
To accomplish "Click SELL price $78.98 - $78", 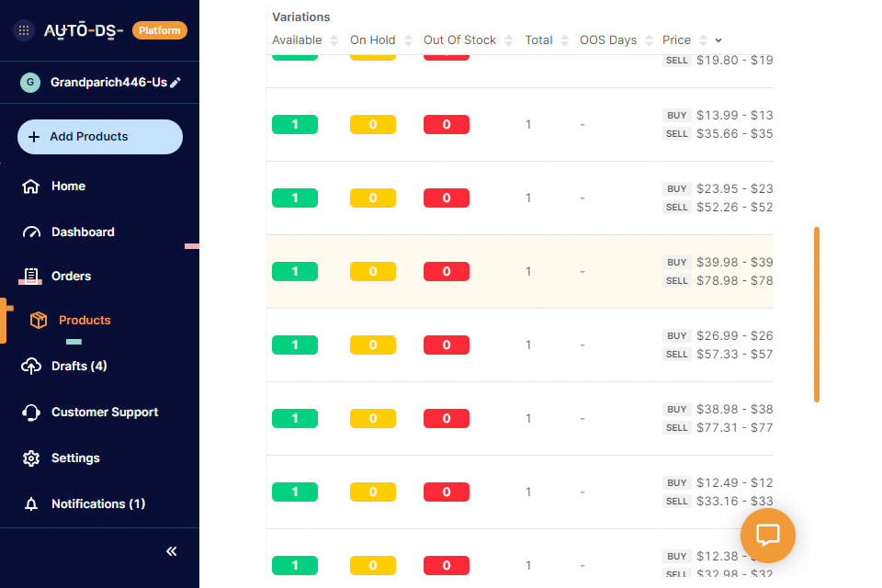I will point(735,281).
